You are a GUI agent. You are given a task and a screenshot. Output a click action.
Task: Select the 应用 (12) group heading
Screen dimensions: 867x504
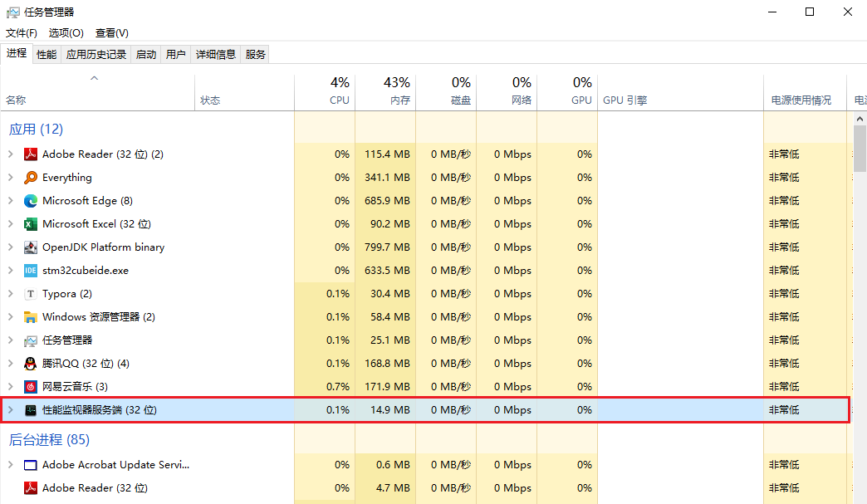pos(36,130)
